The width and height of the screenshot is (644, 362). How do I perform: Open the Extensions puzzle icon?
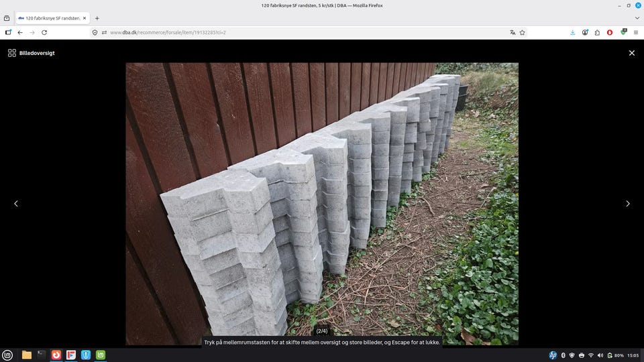coord(597,32)
